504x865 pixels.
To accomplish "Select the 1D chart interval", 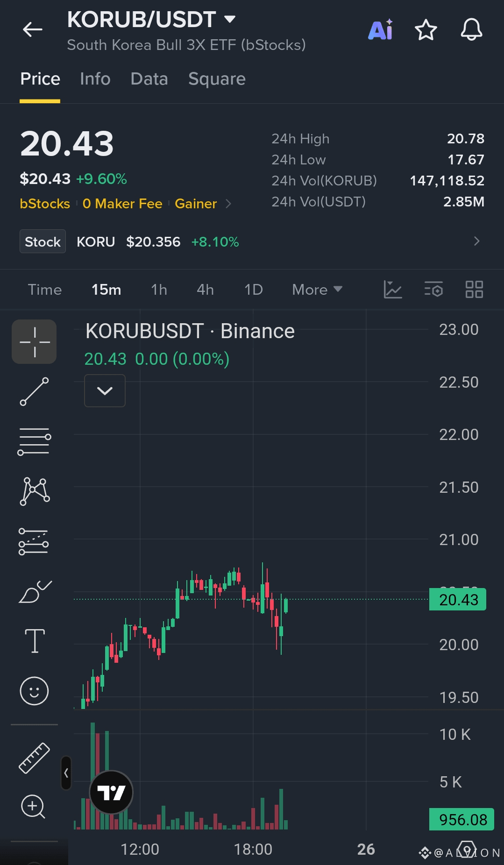I will (254, 290).
